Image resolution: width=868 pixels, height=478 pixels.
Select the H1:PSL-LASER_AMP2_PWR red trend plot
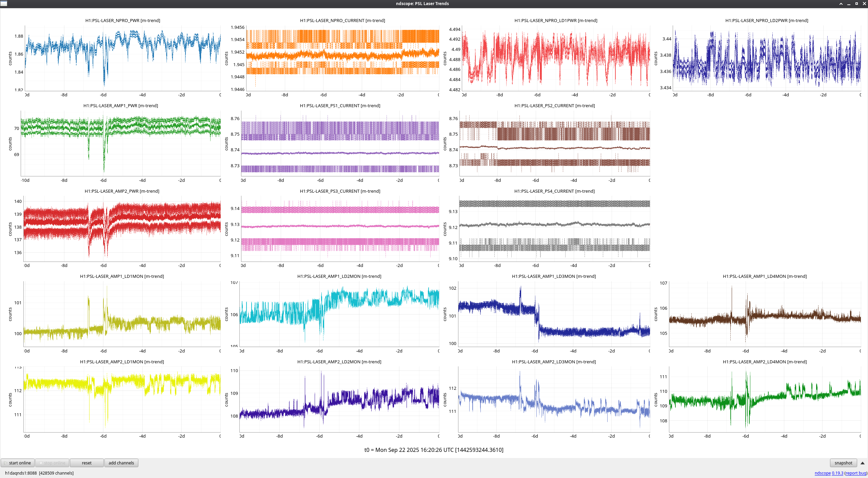122,228
